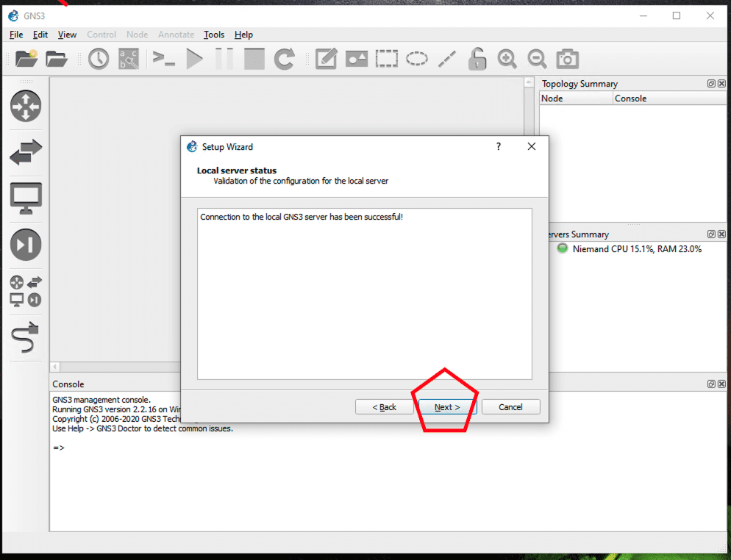Viewport: 731px width, 560px height.
Task: Click the screenshot camera icon
Action: click(567, 59)
